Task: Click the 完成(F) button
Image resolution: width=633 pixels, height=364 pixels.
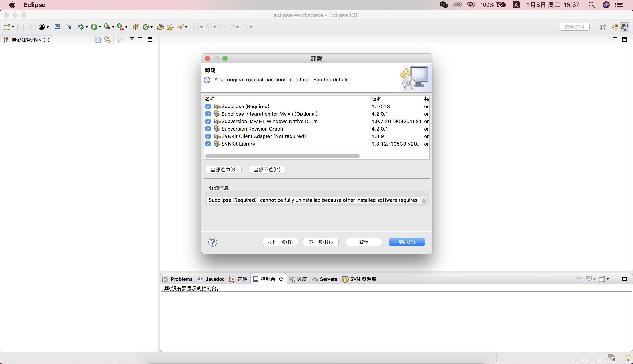Action: click(407, 242)
